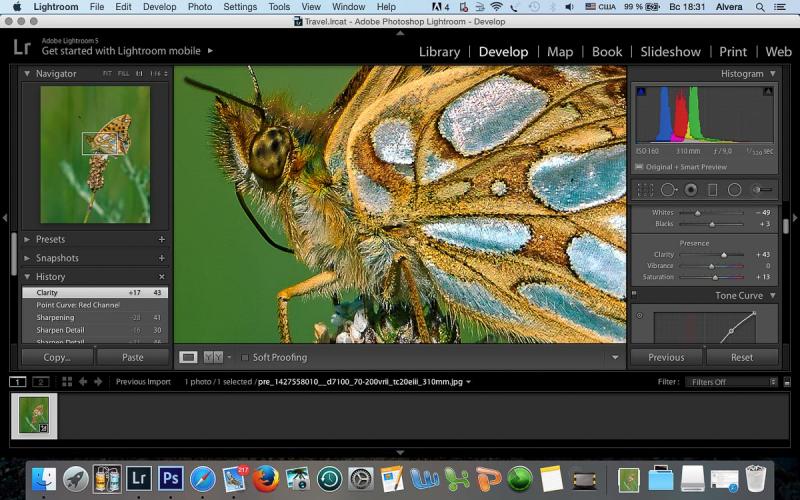
Task: Collapse the Histogram panel
Action: [773, 73]
